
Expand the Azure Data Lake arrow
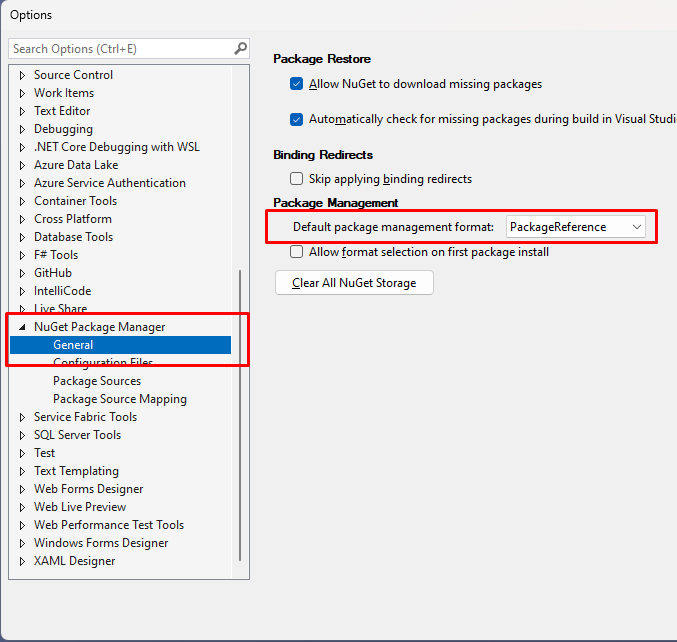click(22, 165)
